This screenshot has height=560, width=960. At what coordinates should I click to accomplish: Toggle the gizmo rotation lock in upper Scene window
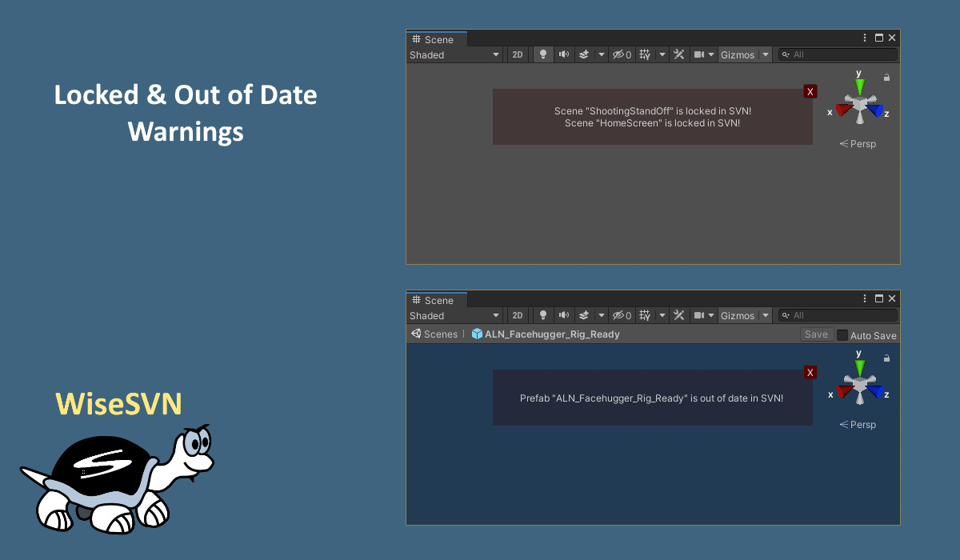886,78
